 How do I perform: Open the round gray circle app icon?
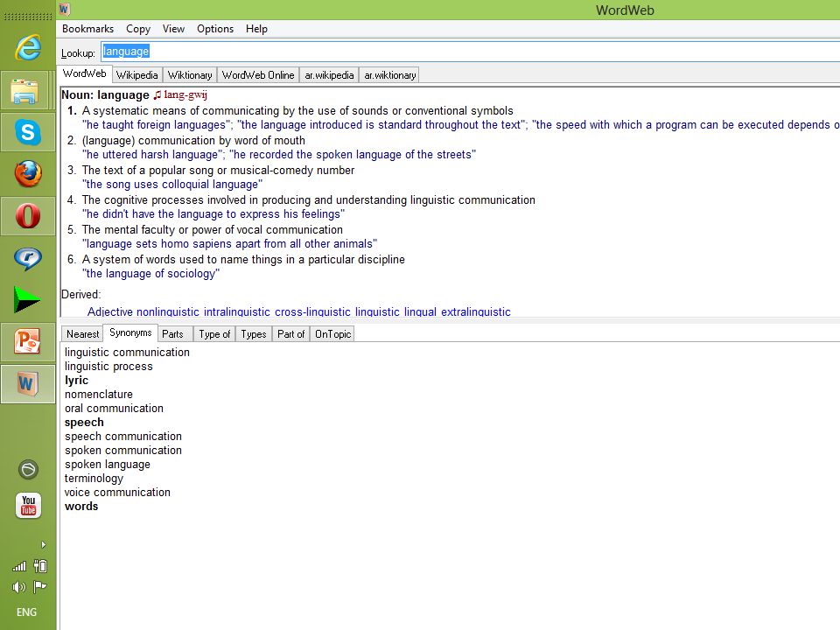point(28,469)
